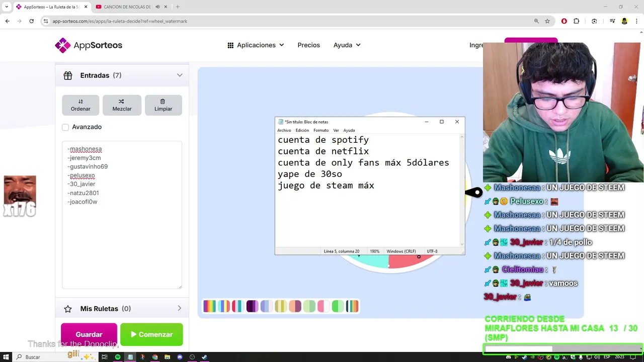Click the site information icon in address bar
This screenshot has width=644, height=362.
coord(46,21)
